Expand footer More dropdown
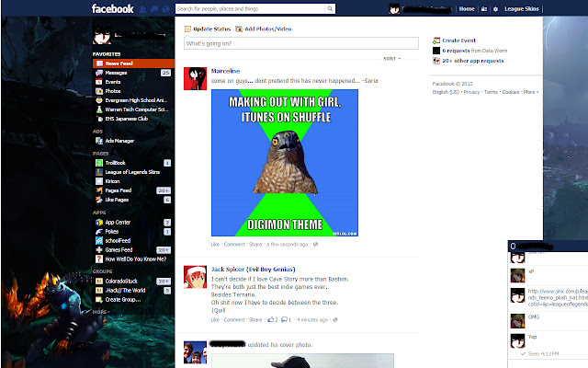 coord(531,92)
